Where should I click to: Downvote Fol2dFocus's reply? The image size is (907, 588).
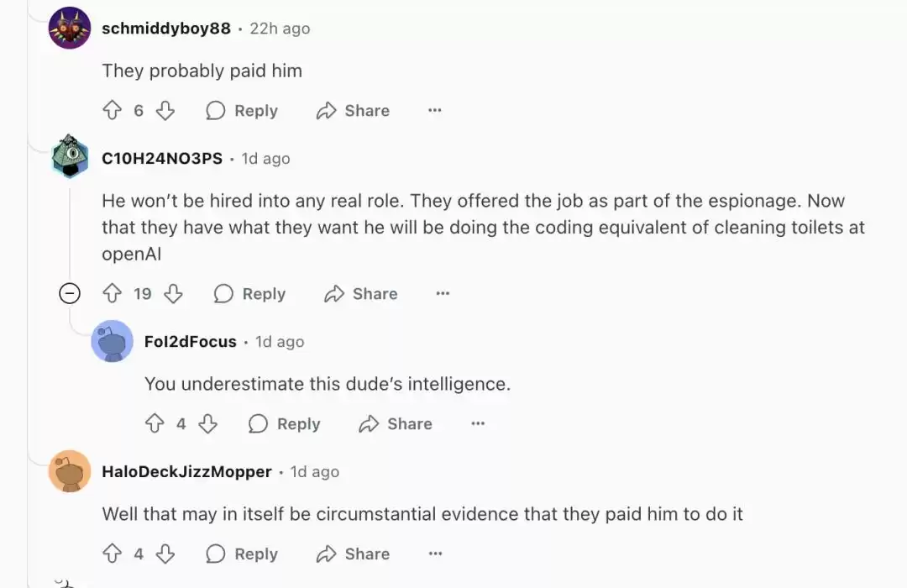click(x=207, y=424)
